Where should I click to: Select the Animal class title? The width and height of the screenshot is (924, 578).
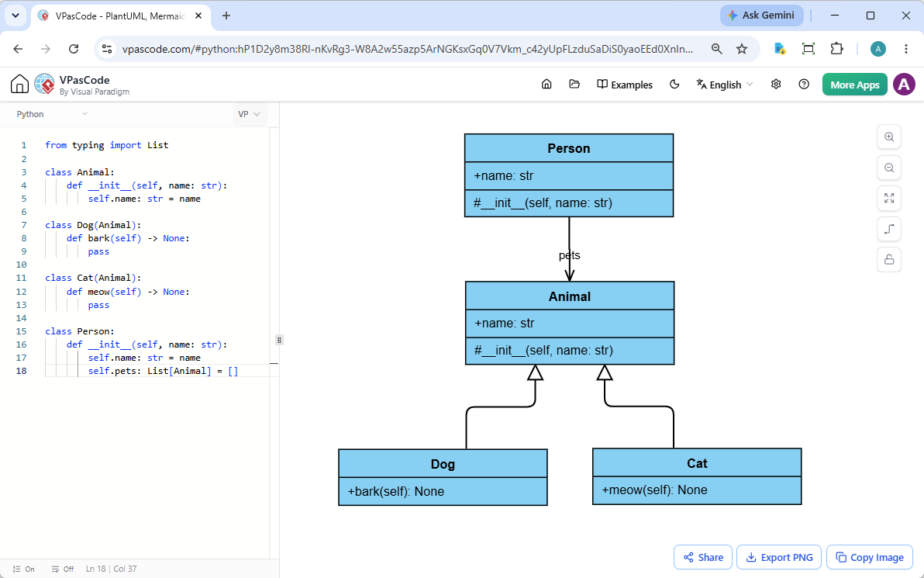[569, 296]
